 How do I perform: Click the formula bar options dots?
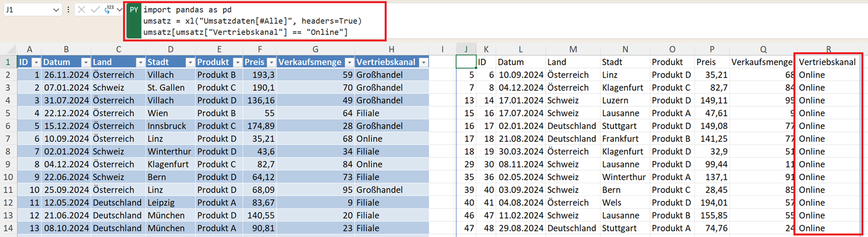tap(68, 10)
